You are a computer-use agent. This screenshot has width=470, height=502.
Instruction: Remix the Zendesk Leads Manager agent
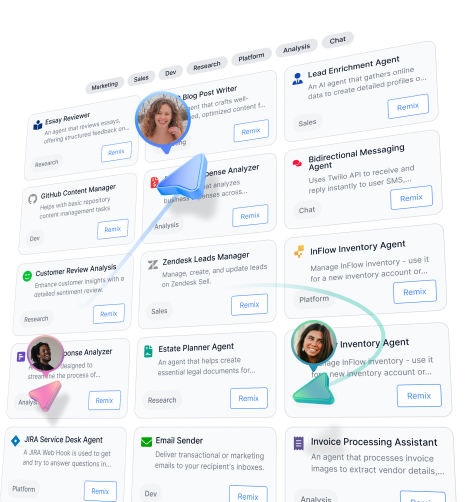[249, 305]
